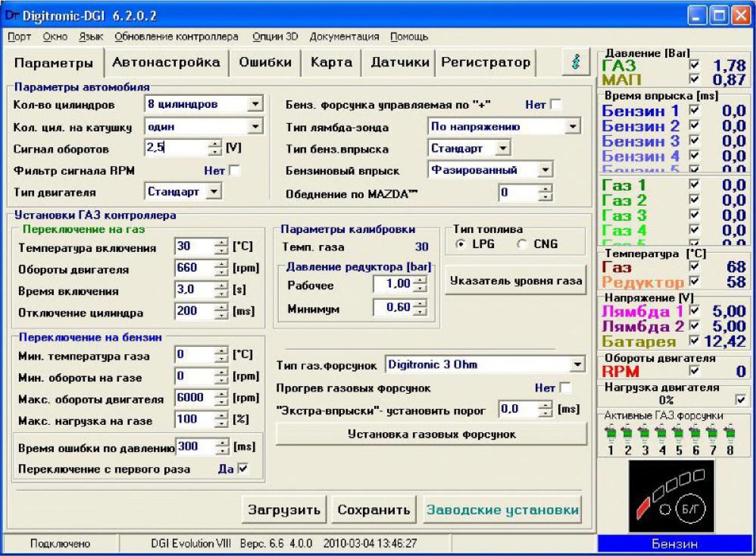This screenshot has height=556, width=756.
Task: Open the Опции 3D menu
Action: point(275,37)
